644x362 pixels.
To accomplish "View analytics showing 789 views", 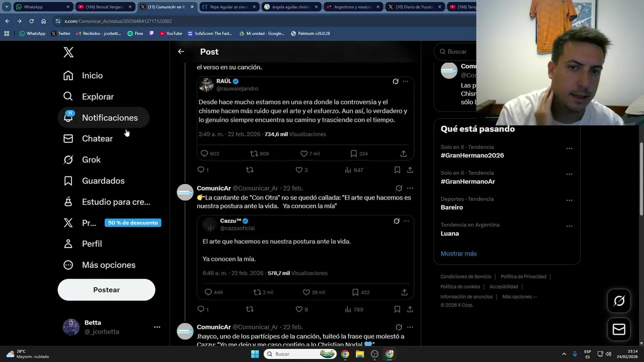I will tap(354, 309).
